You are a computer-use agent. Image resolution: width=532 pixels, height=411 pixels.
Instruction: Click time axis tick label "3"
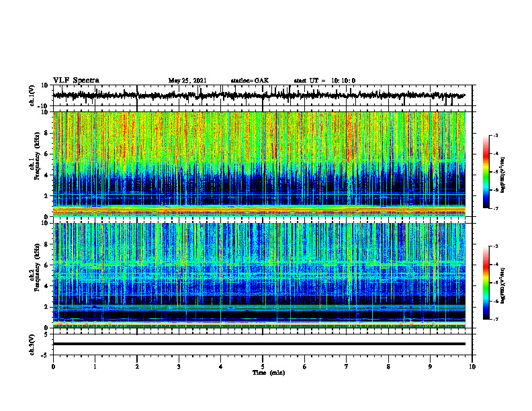tap(179, 367)
